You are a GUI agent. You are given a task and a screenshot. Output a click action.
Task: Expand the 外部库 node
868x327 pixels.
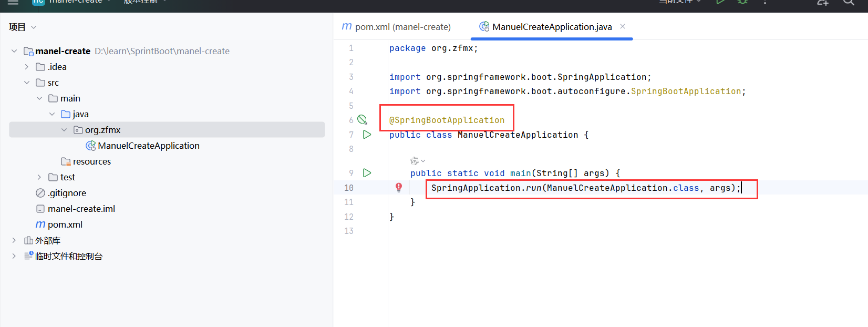coord(14,240)
